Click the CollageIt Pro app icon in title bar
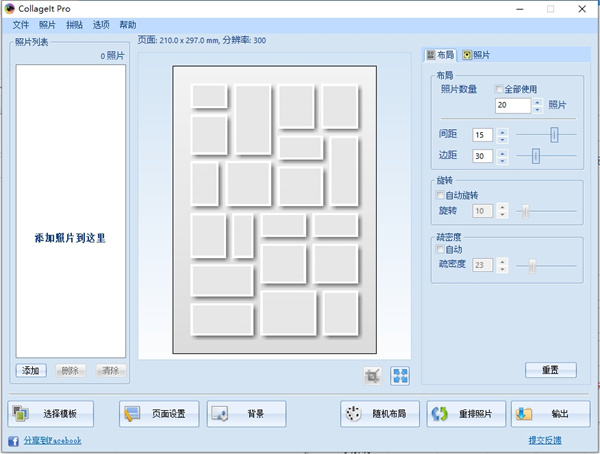 (10, 8)
